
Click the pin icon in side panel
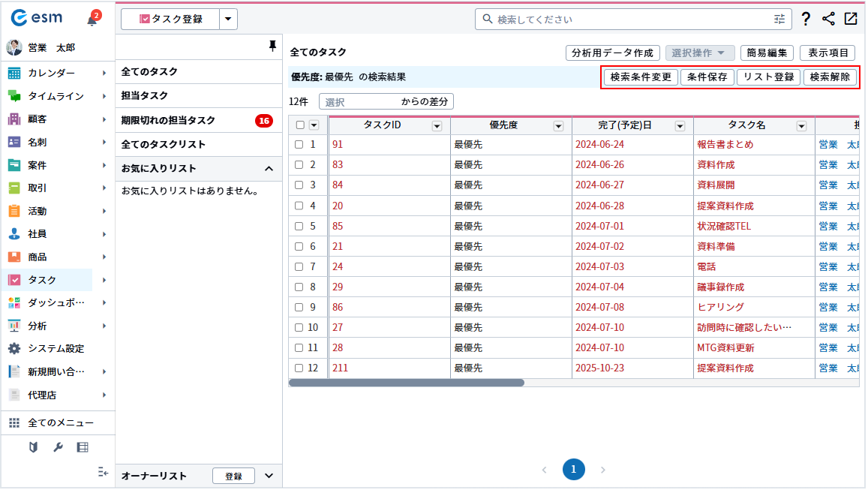tap(272, 47)
